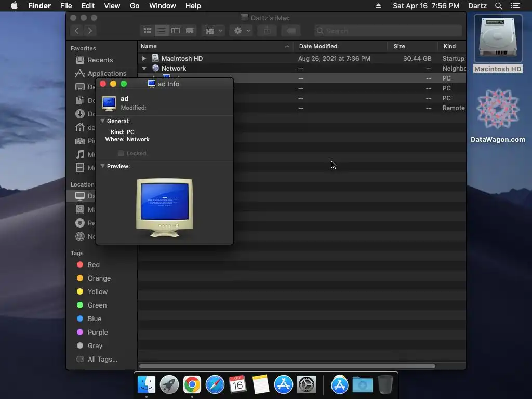The image size is (532, 399).
Task: Sort by the Name column header
Action: [x=216, y=46]
